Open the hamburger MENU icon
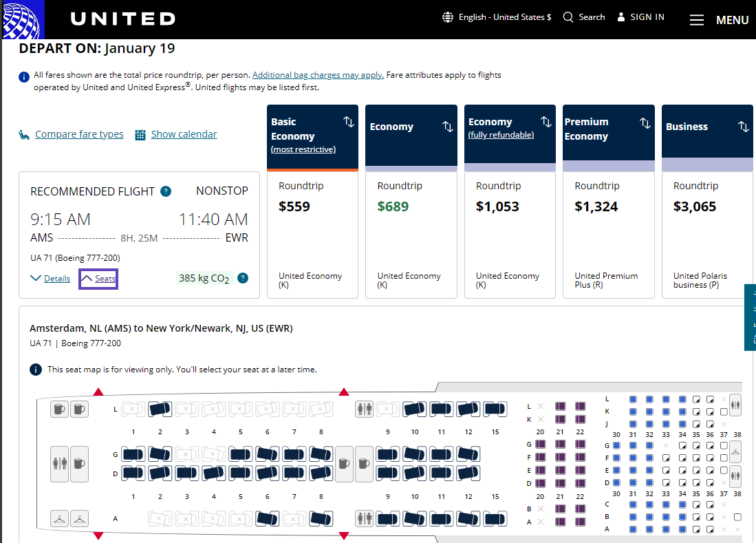756x543 pixels. click(x=697, y=20)
